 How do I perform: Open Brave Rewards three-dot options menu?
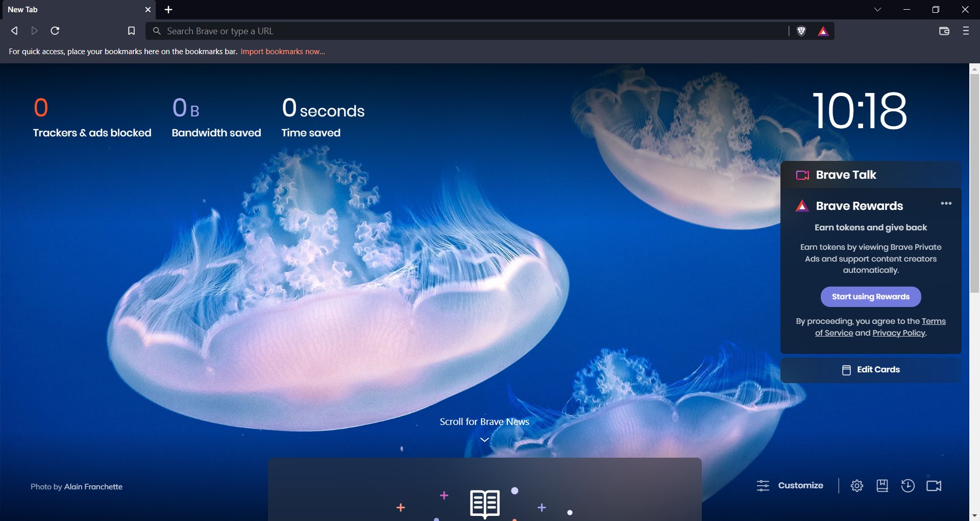[x=946, y=203]
